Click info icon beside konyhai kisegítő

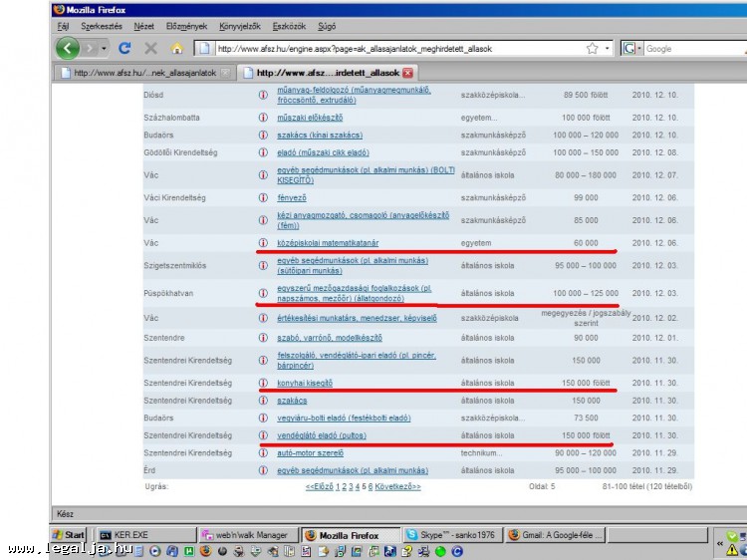pyautogui.click(x=263, y=383)
